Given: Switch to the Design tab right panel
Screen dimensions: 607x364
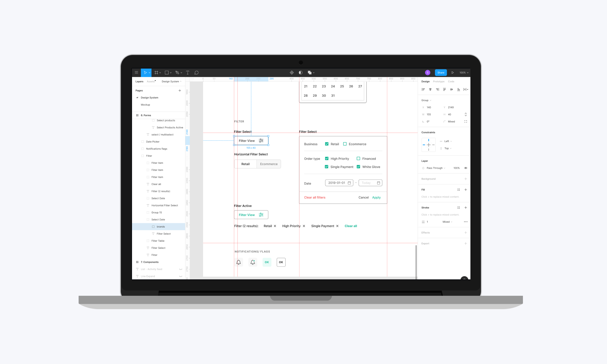Looking at the screenshot, I should pyautogui.click(x=425, y=82).
